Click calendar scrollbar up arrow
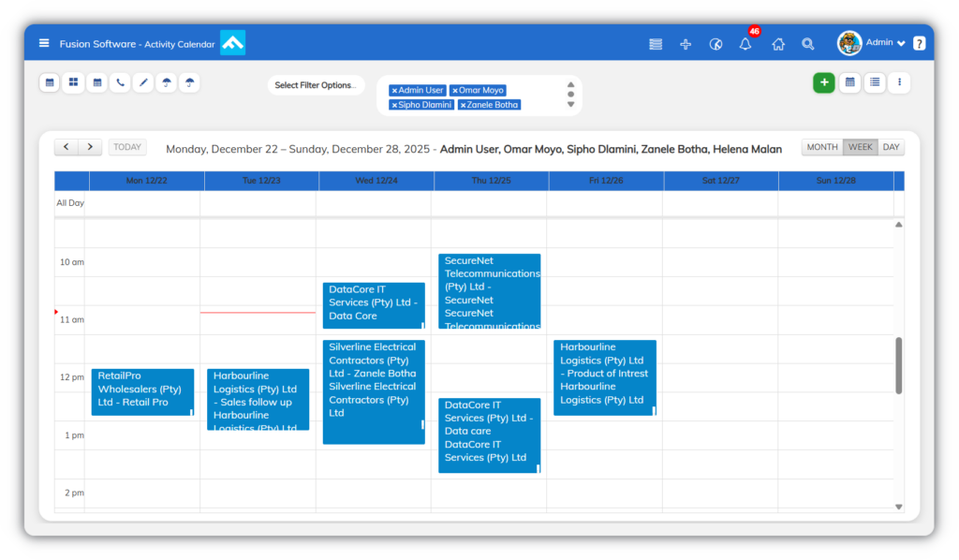The width and height of the screenshot is (959, 560). coord(898,225)
